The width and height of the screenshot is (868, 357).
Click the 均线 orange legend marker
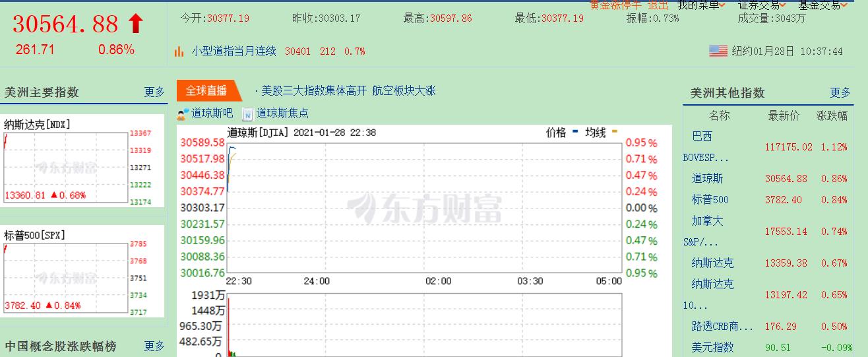(x=615, y=132)
